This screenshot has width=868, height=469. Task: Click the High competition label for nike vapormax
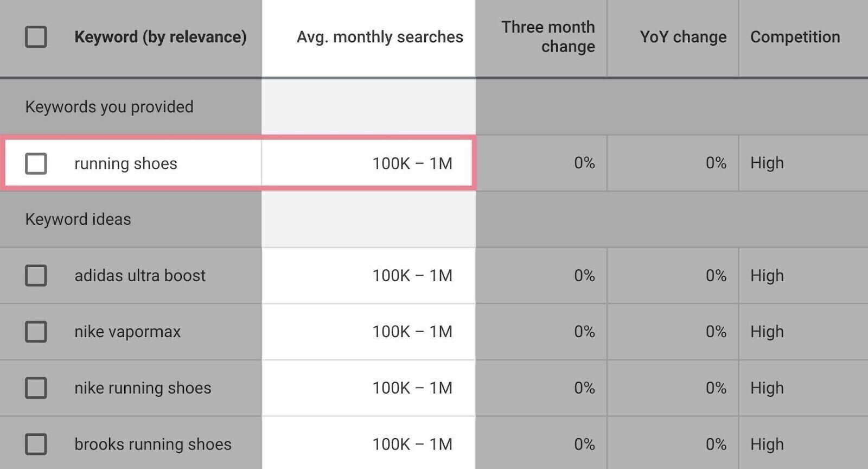pyautogui.click(x=767, y=332)
